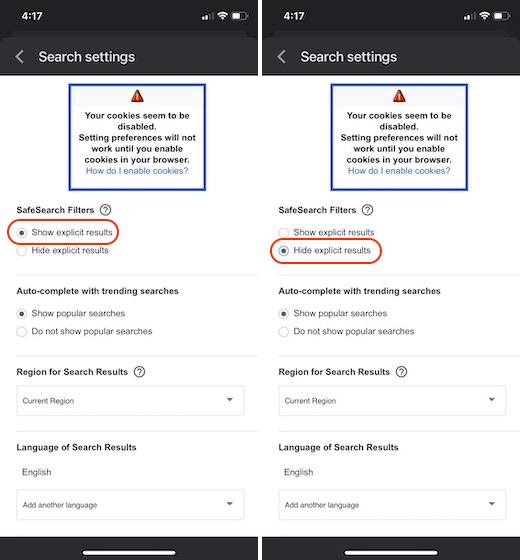520x560 pixels.
Task: Tap the warning triangle icon on left screen
Action: click(137, 96)
